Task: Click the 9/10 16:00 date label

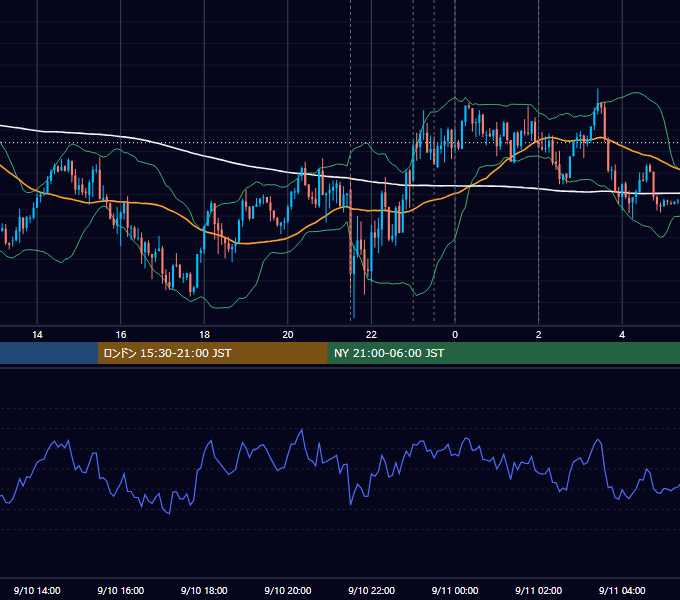Action: pos(121,590)
